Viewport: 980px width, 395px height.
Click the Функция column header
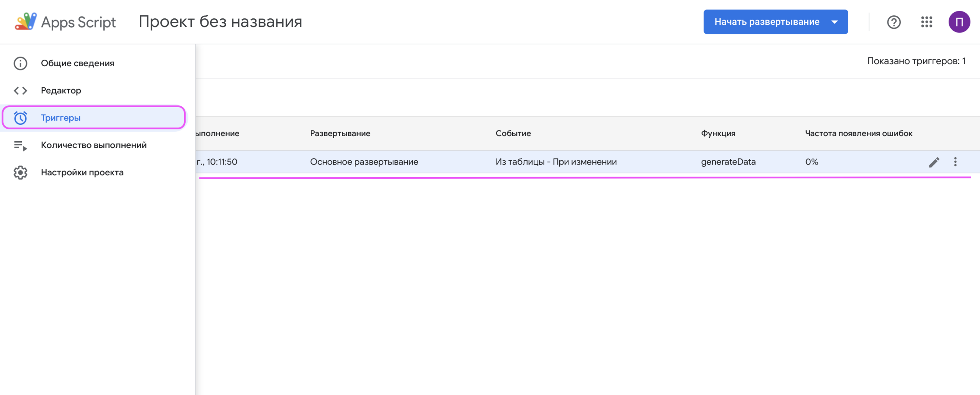pyautogui.click(x=718, y=134)
